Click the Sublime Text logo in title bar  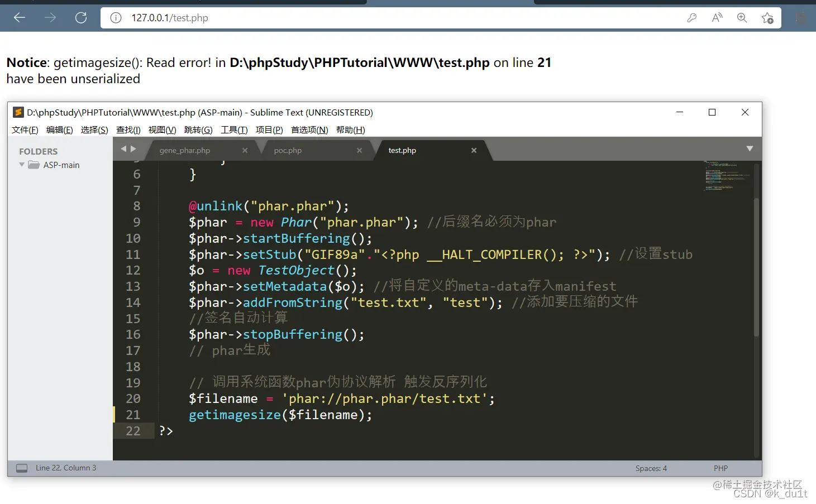coord(18,112)
